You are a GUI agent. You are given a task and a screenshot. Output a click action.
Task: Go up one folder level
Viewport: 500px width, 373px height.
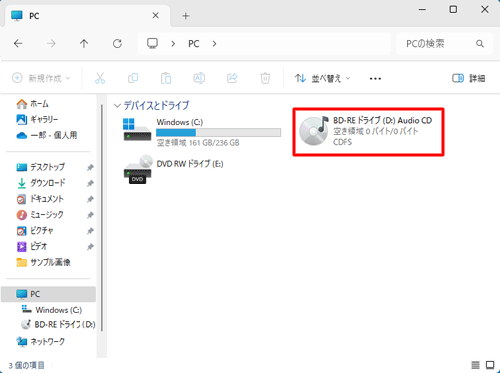pos(84,43)
